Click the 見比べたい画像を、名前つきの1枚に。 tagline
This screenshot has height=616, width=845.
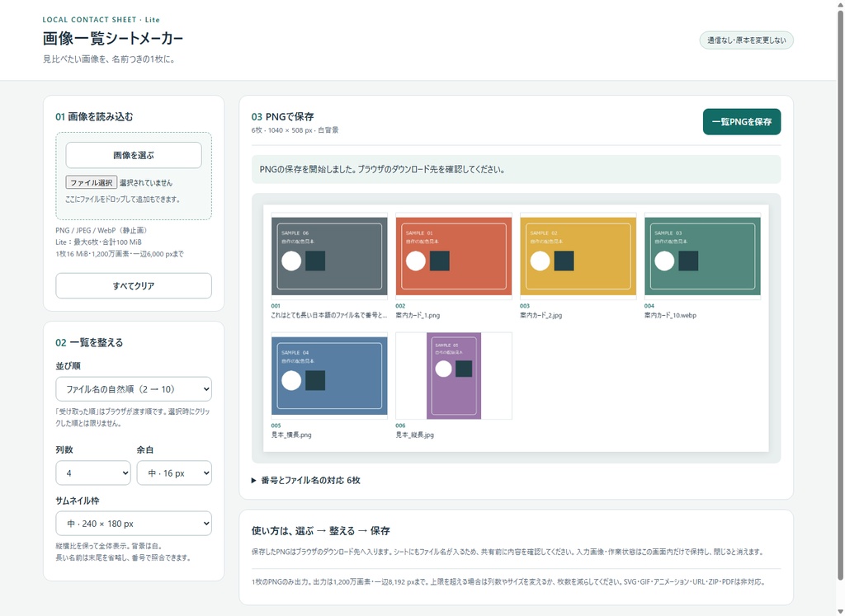[x=110, y=59]
